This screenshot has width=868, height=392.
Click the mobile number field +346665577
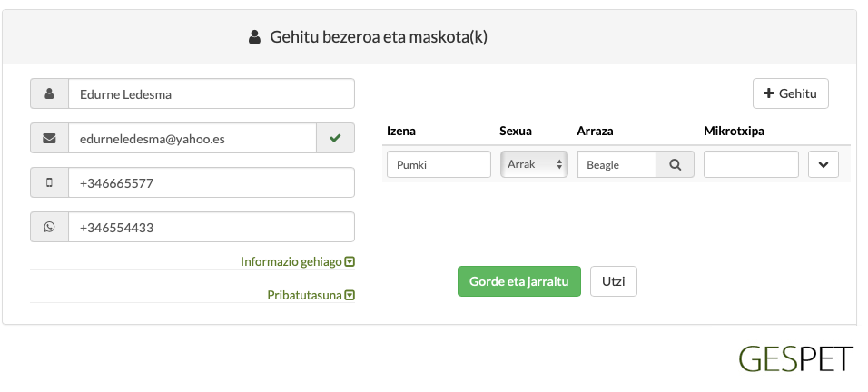[x=212, y=182]
